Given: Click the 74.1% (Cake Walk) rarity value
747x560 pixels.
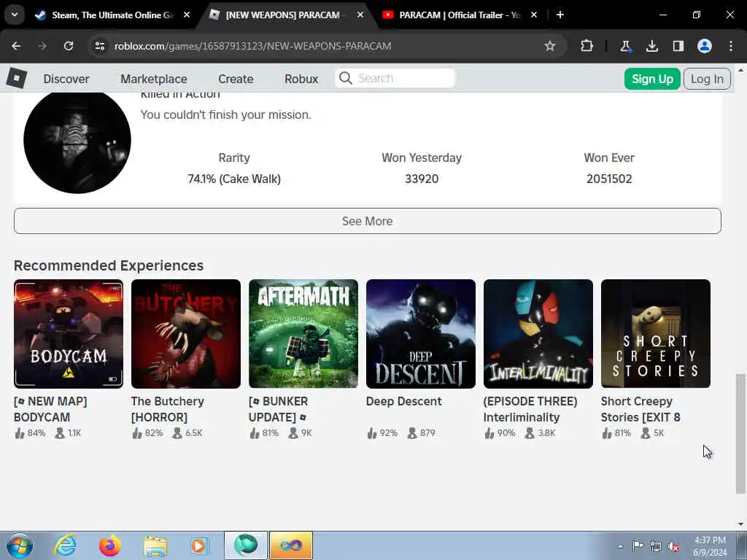Looking at the screenshot, I should pyautogui.click(x=234, y=179).
